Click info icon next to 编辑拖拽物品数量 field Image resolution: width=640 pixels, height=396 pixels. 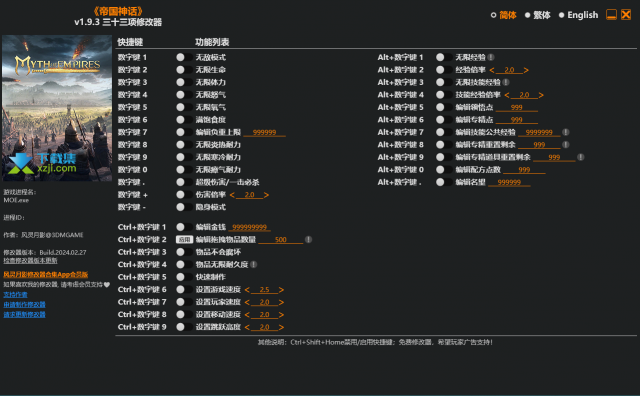[x=309, y=240]
